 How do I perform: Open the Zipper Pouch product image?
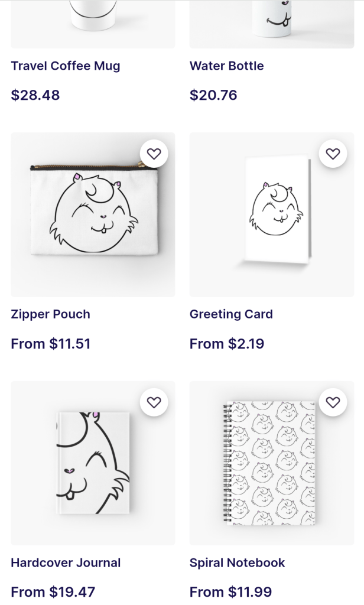[93, 214]
